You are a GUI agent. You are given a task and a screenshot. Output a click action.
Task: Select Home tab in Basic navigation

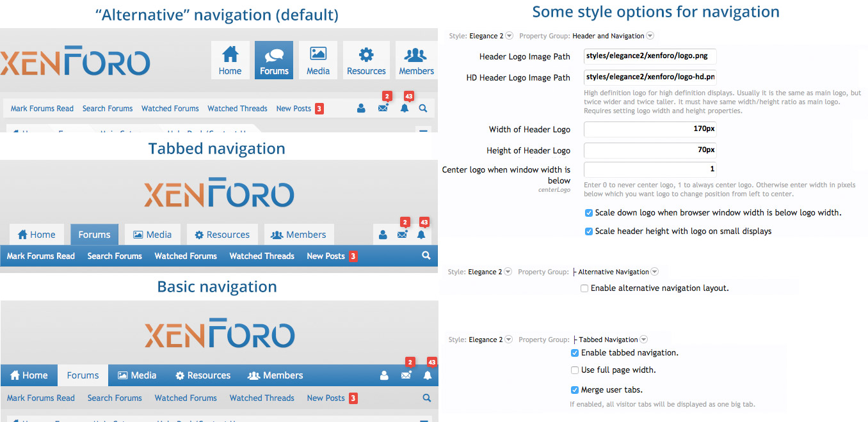(x=29, y=375)
